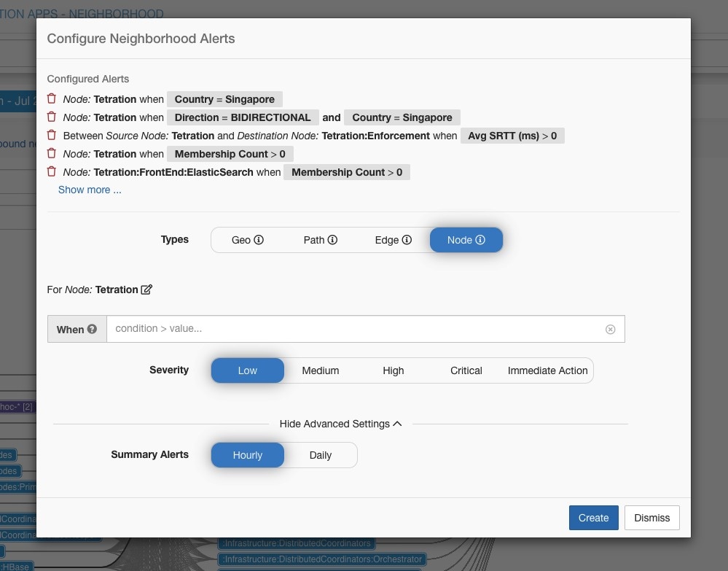Image resolution: width=728 pixels, height=571 pixels.
Task: Edit the selected Tetration node
Action: 146,289
